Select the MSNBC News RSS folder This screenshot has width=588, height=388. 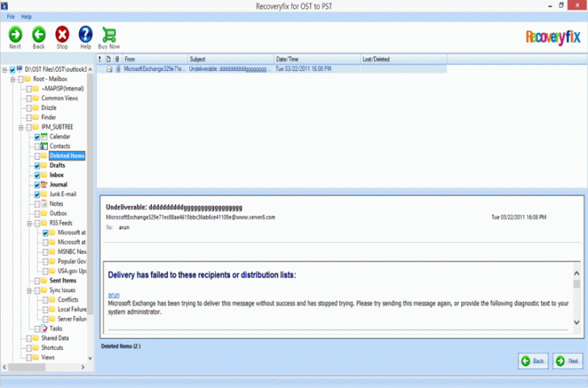(x=72, y=252)
